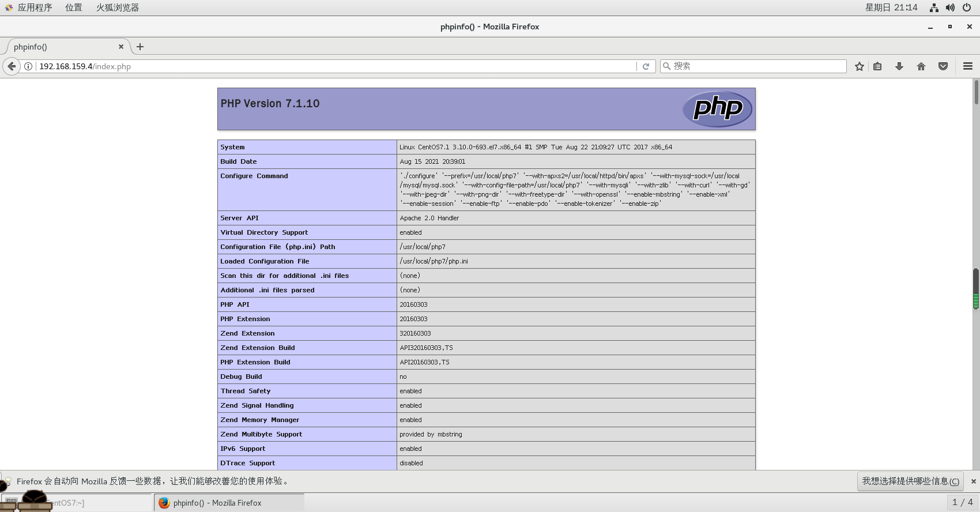The height and width of the screenshot is (512, 980).
Task: Click the Firefox title bar text
Action: 489,27
